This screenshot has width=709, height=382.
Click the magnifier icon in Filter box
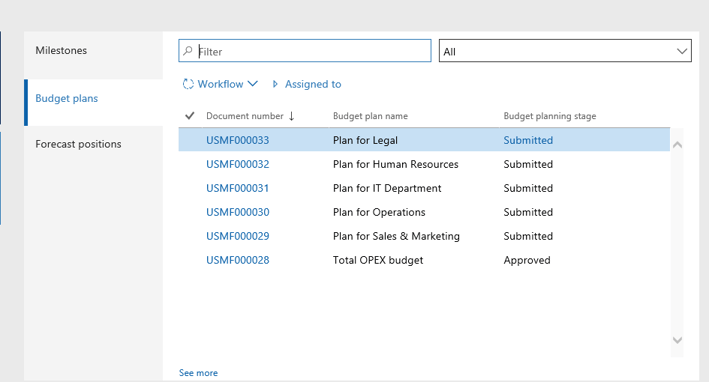point(188,51)
